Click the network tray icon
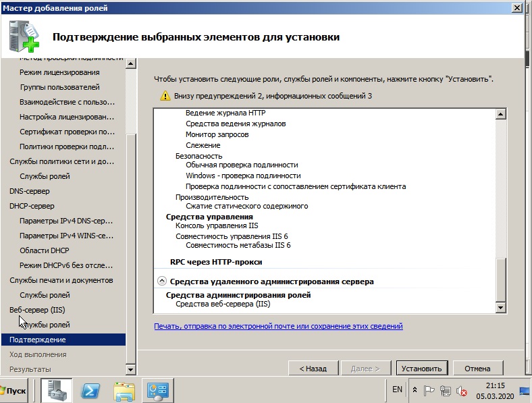 tap(446, 391)
